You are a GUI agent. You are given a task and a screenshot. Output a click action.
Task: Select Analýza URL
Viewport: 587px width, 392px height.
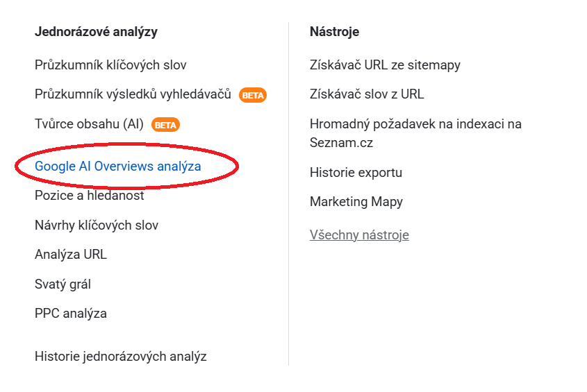[x=71, y=255]
